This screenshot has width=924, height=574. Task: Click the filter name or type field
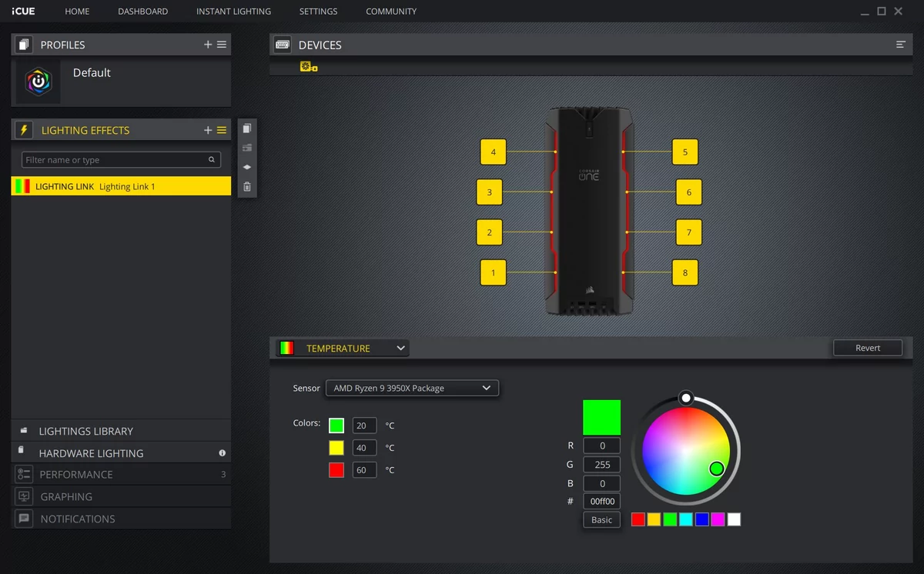click(121, 160)
